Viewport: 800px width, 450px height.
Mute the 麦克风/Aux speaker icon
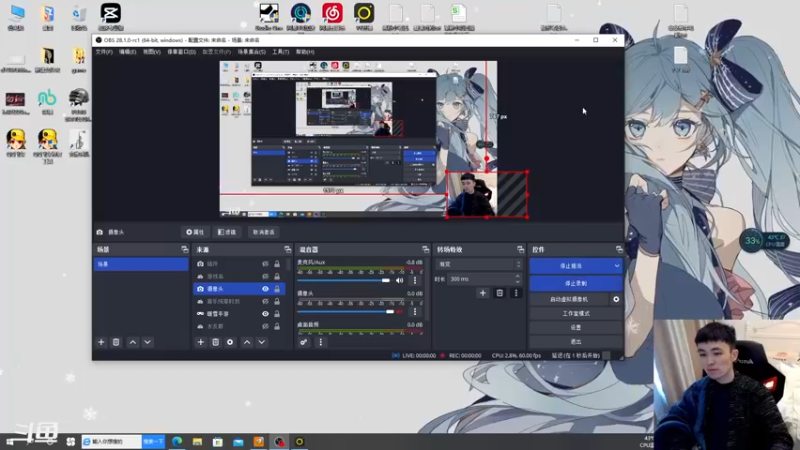tap(399, 280)
